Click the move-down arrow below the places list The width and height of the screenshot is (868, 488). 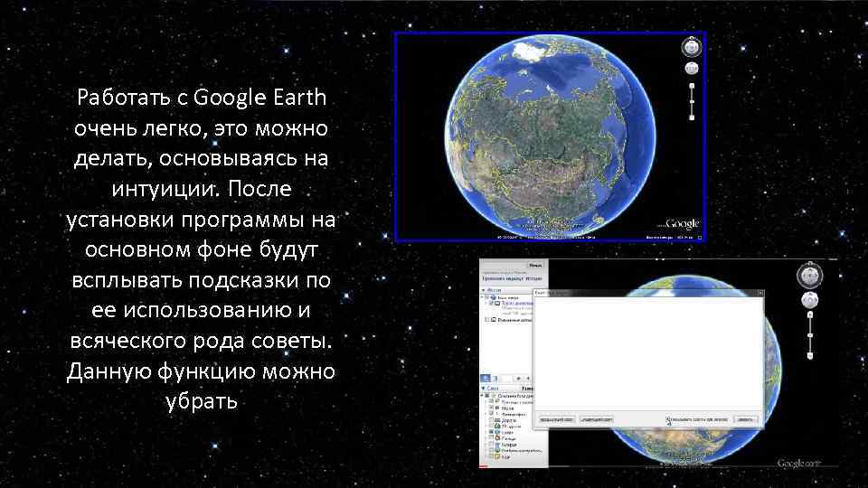click(528, 379)
